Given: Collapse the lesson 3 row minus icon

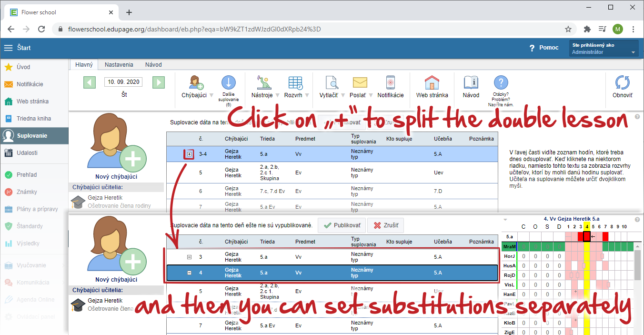Looking at the screenshot, I should [189, 257].
